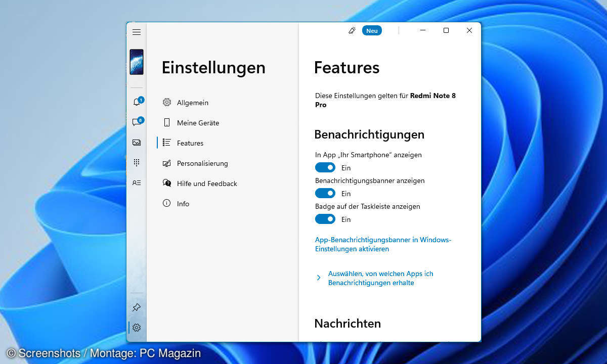607x364 pixels.
Task: Click the Redmi Note 8 Pro text
Action: point(385,100)
